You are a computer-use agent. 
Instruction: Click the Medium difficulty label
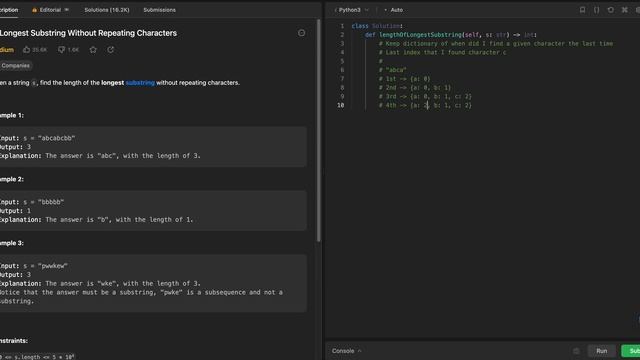[7, 50]
